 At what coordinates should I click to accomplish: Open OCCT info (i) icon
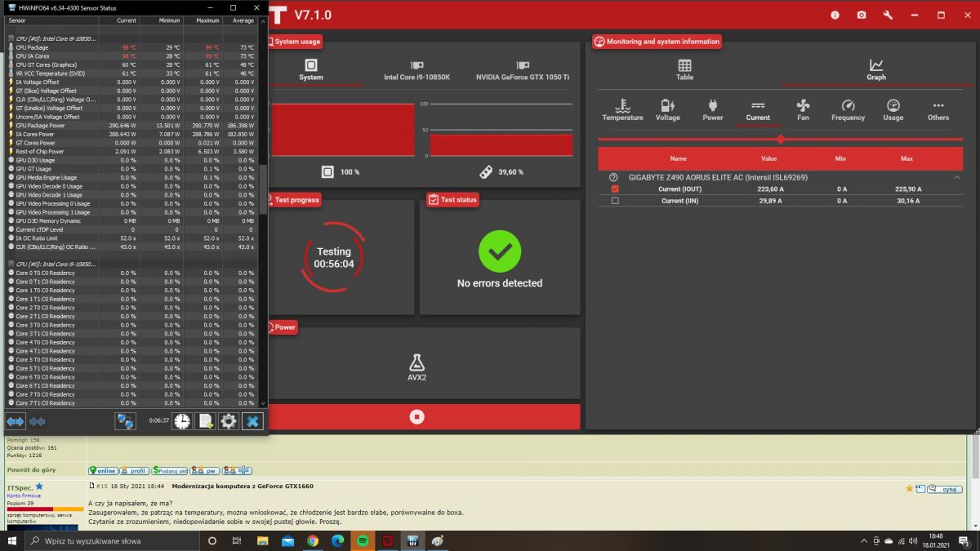pyautogui.click(x=835, y=15)
